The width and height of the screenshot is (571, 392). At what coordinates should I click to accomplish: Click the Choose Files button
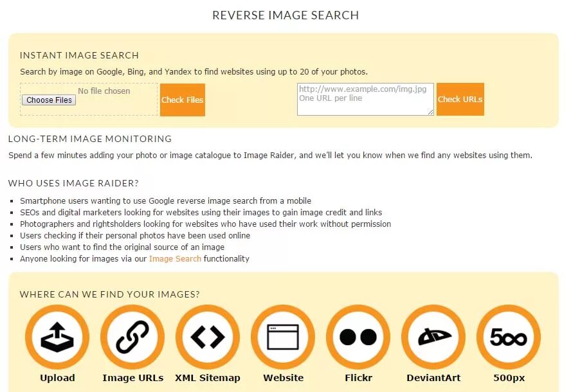pyautogui.click(x=49, y=100)
